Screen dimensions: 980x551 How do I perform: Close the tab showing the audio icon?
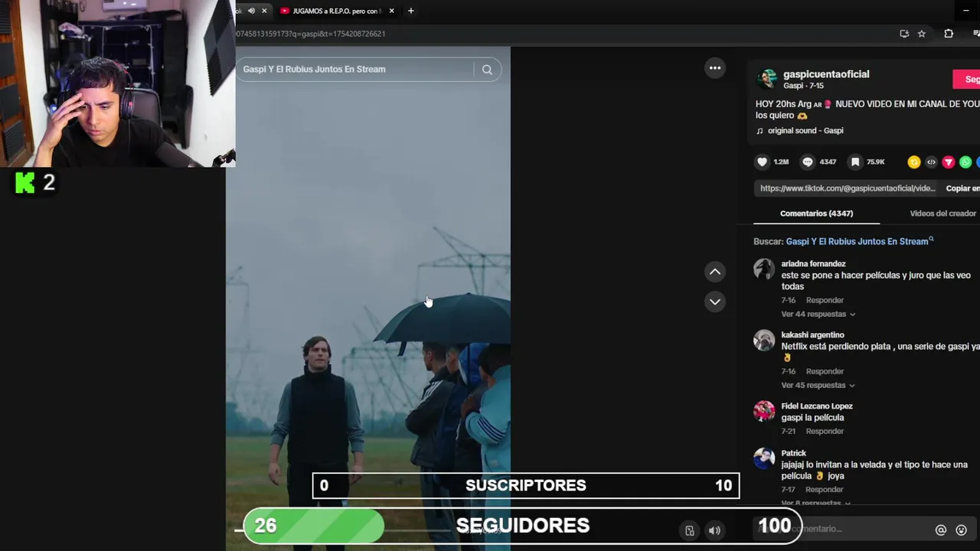pos(264,11)
